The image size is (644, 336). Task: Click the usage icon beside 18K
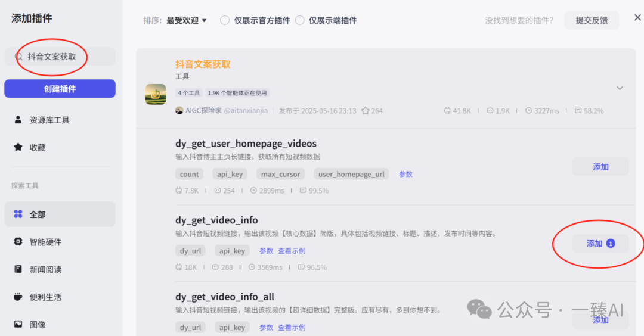tap(179, 267)
